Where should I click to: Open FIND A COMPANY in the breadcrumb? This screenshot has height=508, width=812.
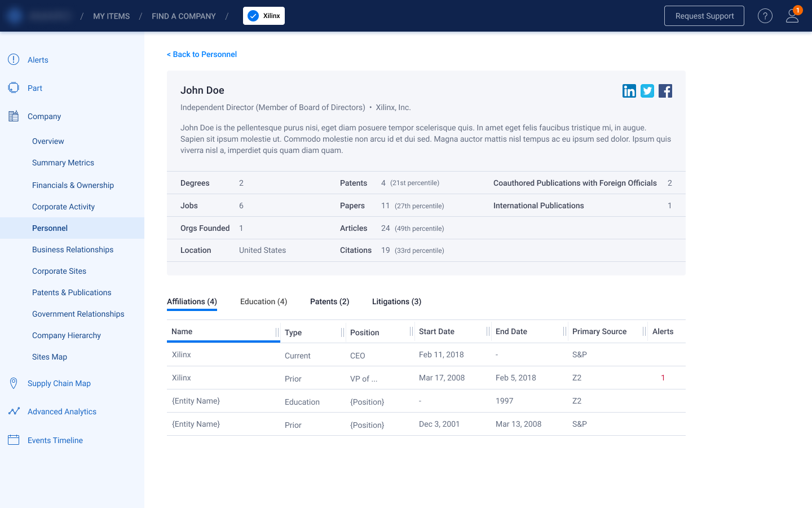click(184, 16)
